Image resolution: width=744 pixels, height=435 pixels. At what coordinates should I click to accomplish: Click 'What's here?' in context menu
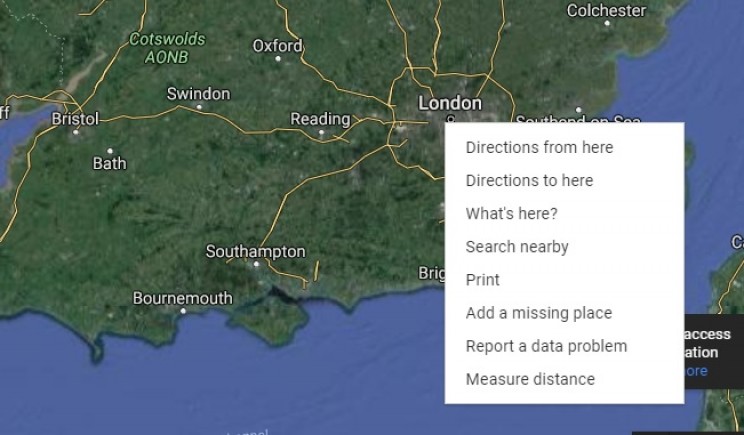[x=511, y=214]
